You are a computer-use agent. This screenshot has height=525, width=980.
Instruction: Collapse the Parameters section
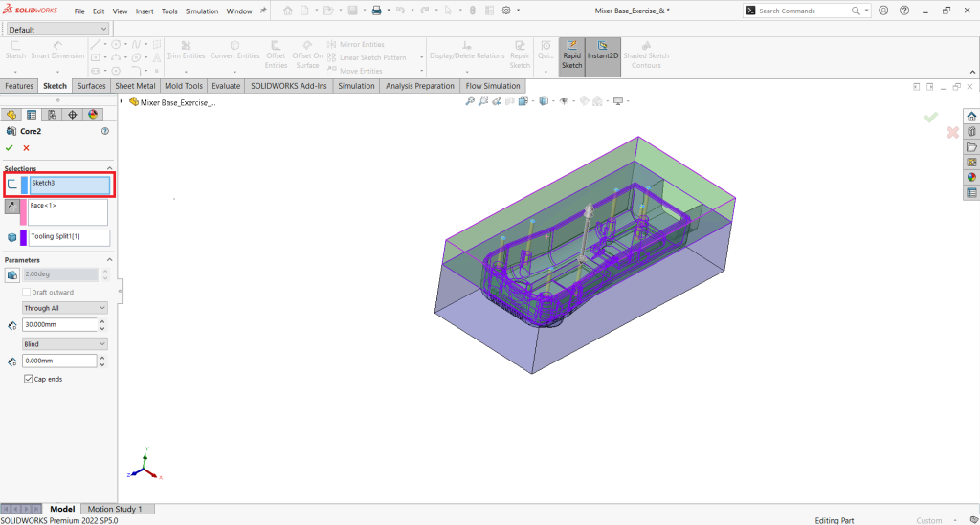point(108,260)
